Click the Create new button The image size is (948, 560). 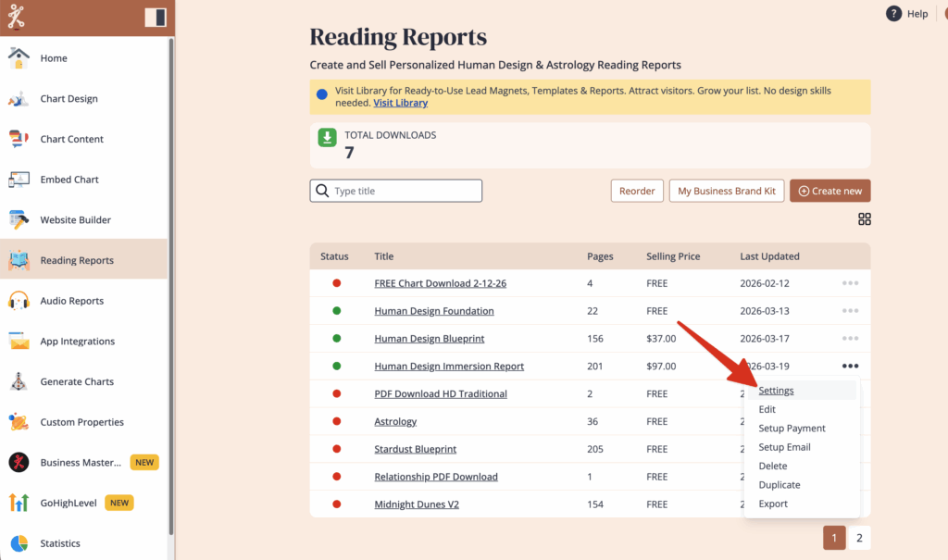click(x=829, y=191)
